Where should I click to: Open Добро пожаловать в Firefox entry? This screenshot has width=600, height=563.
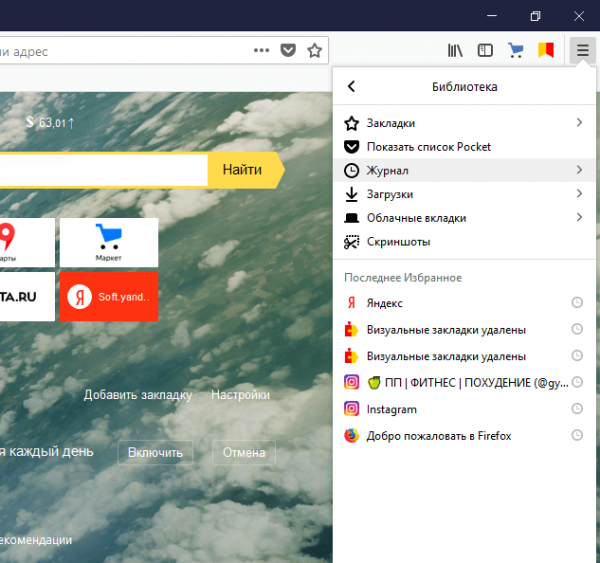click(x=464, y=436)
